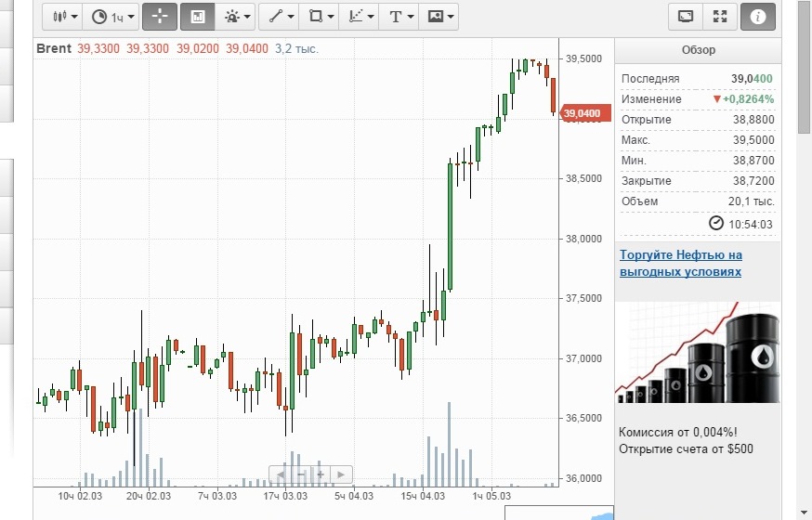Open the chart theme settings dropdown
Screen dimensions: 812x520
pyautogui.click(x=237, y=17)
